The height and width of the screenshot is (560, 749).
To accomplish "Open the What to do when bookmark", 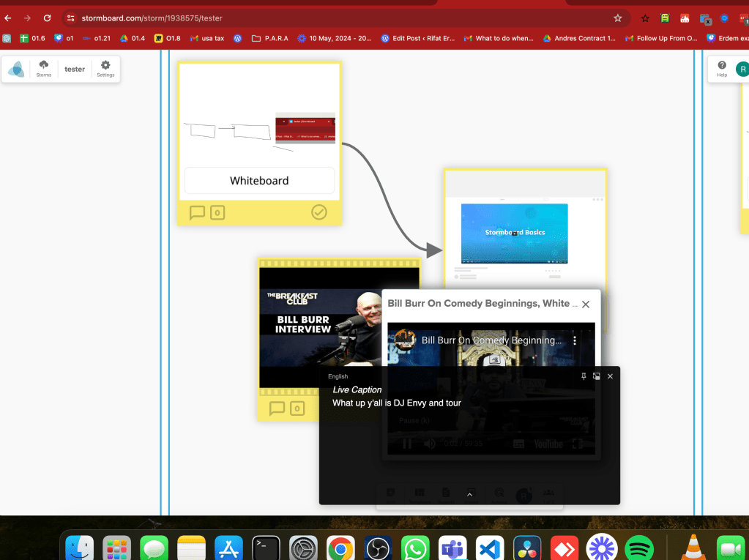I will pos(499,38).
